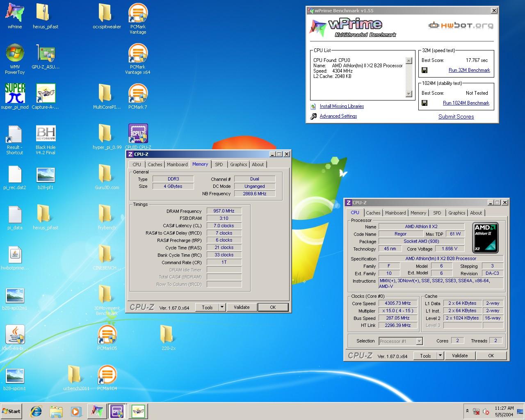525x420 pixels.
Task: Open hyper_pi_0.99 folder
Action: [x=107, y=137]
